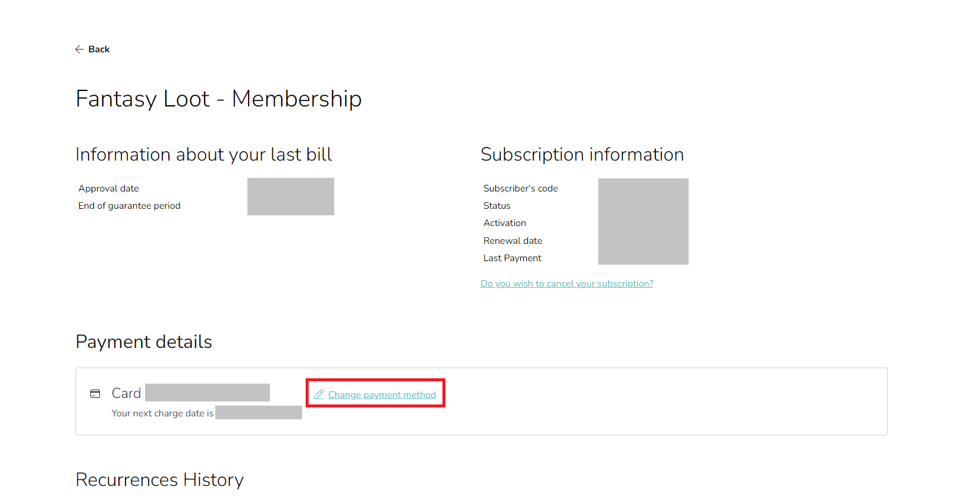Open the Change payment method link
This screenshot has height=502, width=980.
click(x=381, y=394)
